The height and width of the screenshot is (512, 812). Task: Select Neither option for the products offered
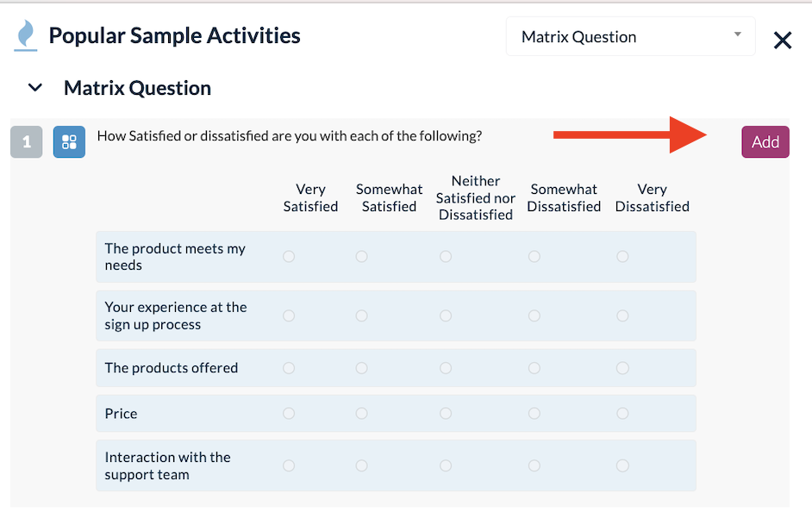tap(446, 367)
